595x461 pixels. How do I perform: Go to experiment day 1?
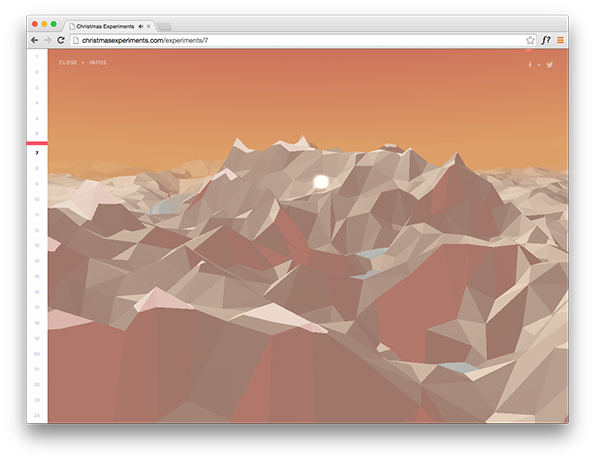pos(37,57)
